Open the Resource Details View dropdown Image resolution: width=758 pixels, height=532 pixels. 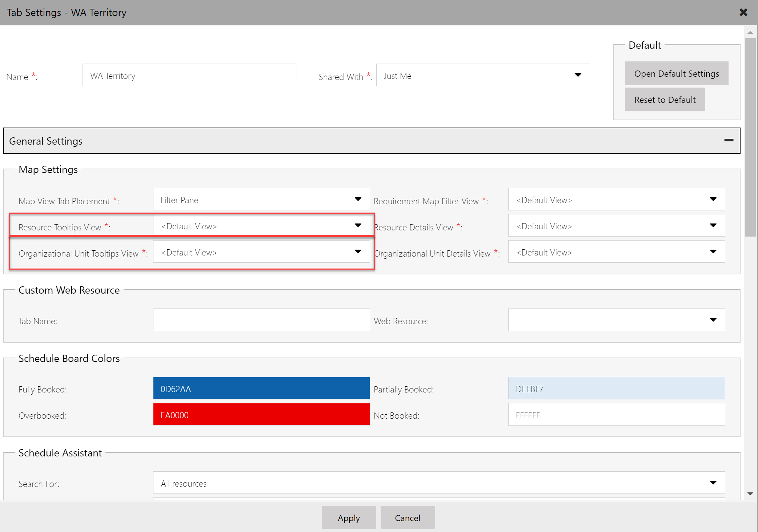pos(713,225)
